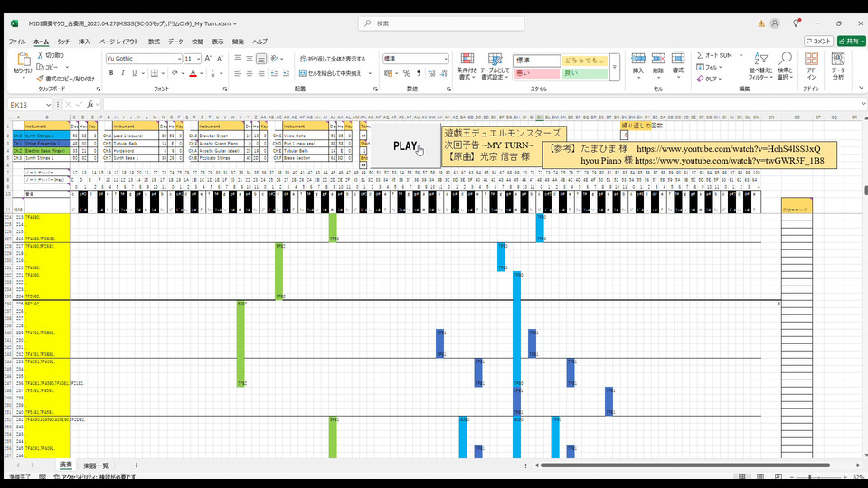Click the Format Painter brush icon
This screenshot has height=488, width=868.
point(41,79)
